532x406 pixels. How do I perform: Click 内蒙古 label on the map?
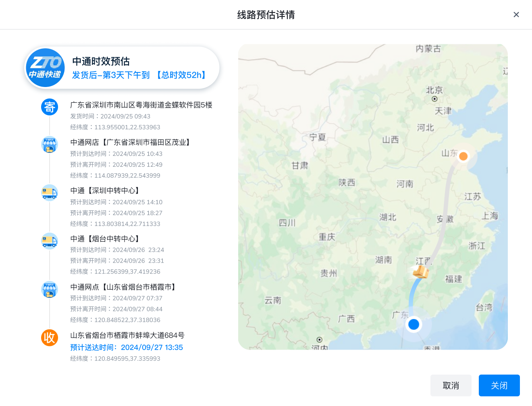[x=428, y=49]
